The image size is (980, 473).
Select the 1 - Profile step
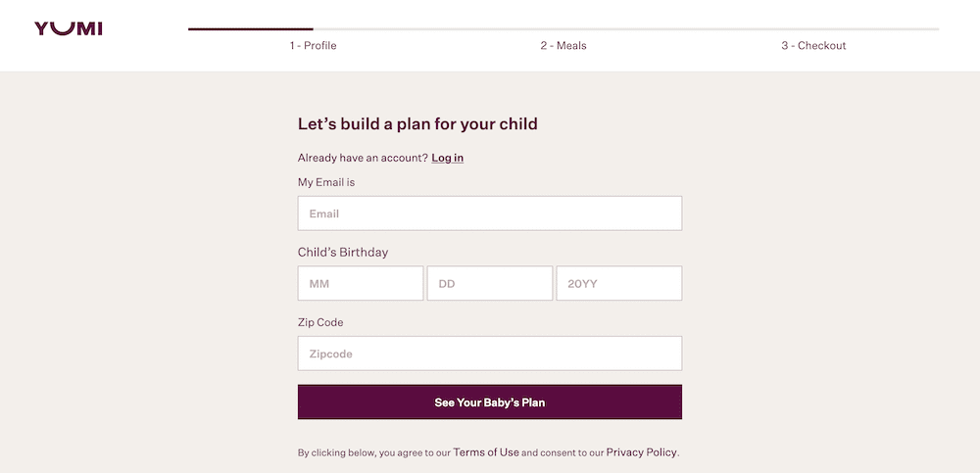(x=314, y=46)
